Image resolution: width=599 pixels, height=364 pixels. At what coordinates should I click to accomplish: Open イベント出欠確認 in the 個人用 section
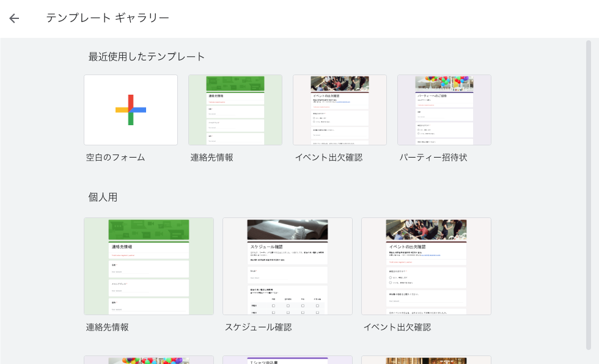click(x=426, y=266)
